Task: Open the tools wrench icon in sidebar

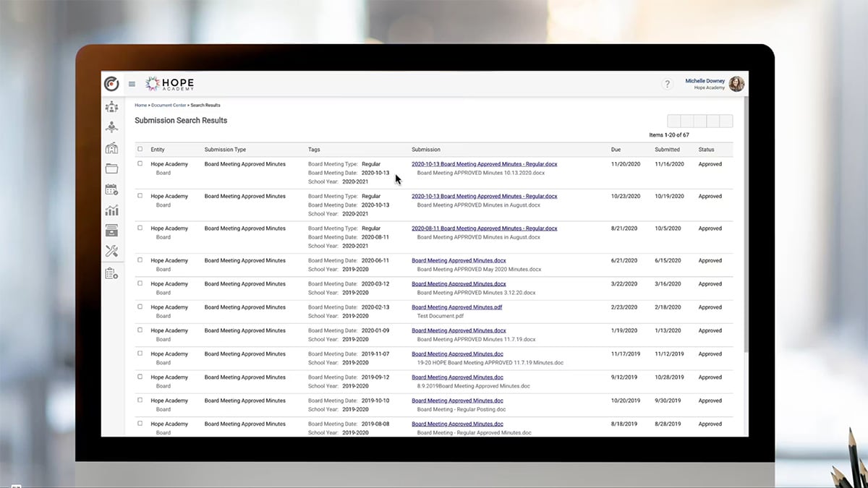Action: [x=112, y=251]
